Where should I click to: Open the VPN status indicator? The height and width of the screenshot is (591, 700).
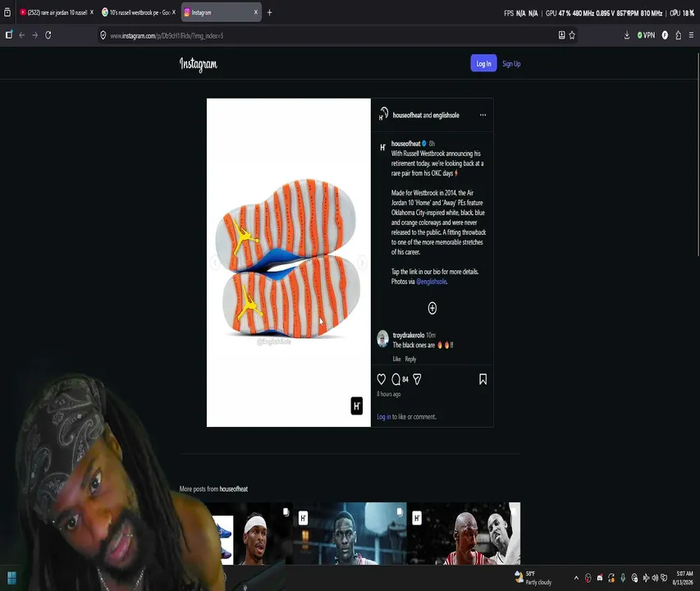point(646,35)
